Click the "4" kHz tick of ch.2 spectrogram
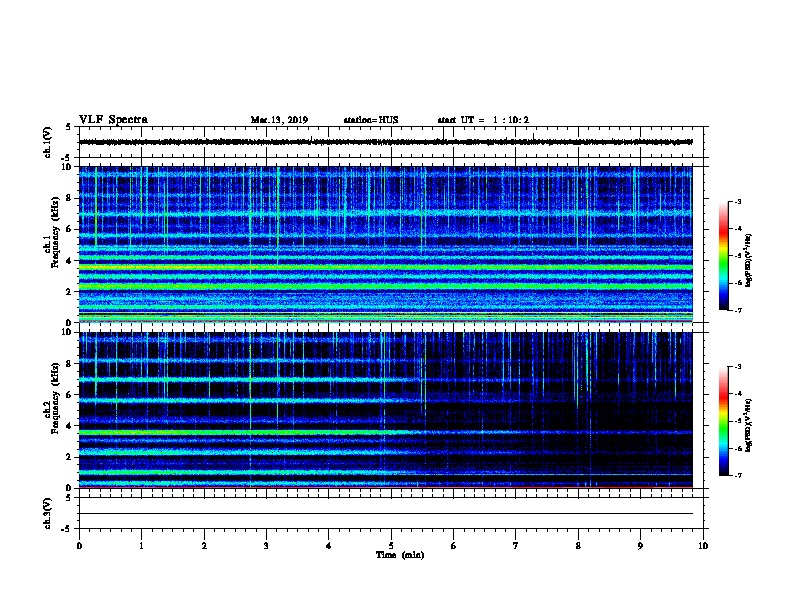The width and height of the screenshot is (792, 612). point(69,426)
